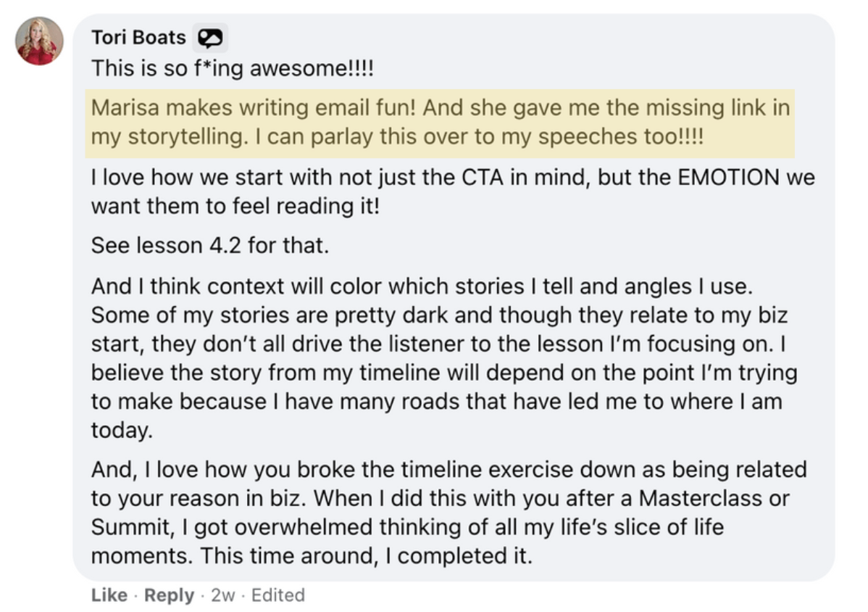Click the Tori Boats commenter name
Image resolution: width=868 pixels, height=612 pixels.
click(x=138, y=37)
